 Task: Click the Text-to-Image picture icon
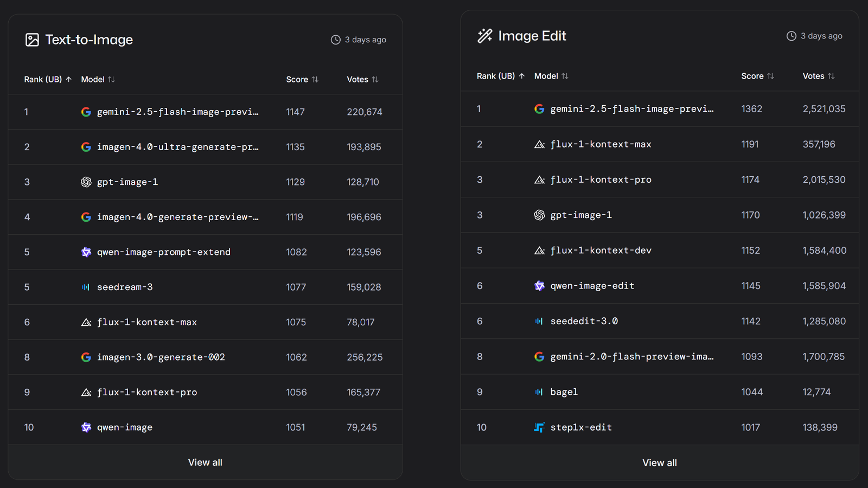point(32,40)
